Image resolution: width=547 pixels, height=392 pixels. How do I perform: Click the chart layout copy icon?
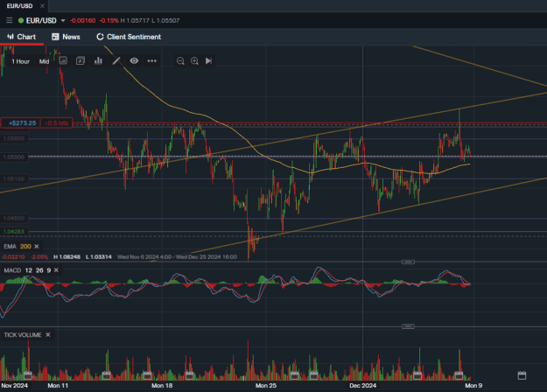click(x=81, y=60)
